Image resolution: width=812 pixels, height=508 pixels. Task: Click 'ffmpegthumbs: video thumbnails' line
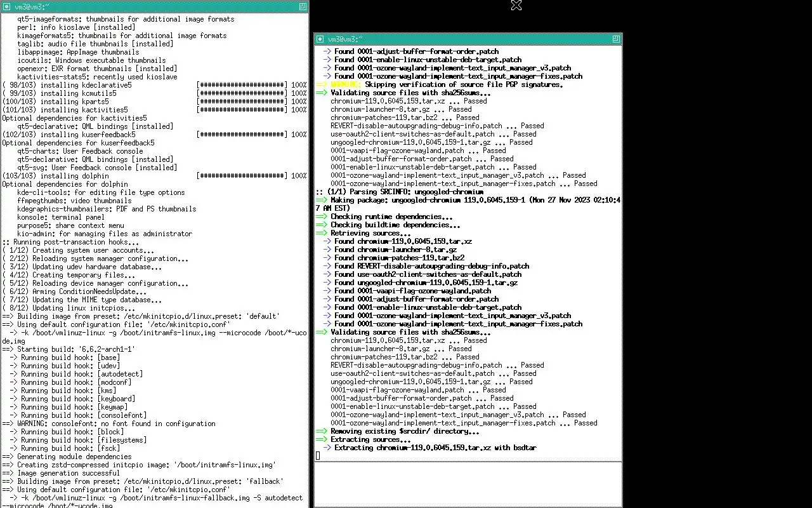74,201
